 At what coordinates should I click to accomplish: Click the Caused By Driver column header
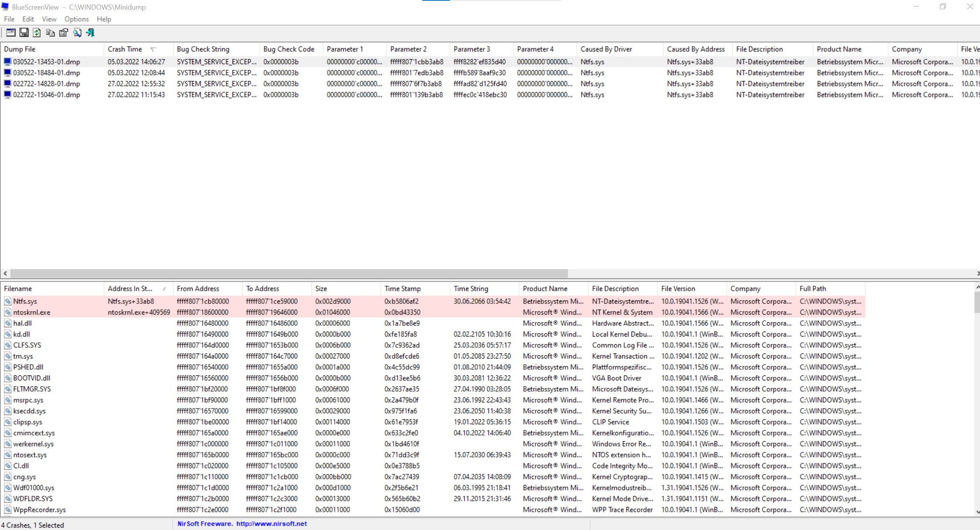coord(606,49)
